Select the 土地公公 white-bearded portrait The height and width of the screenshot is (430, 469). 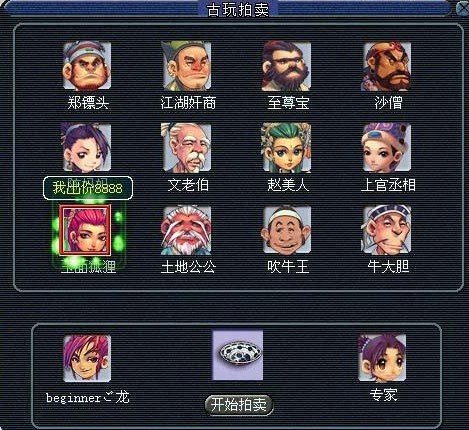click(x=187, y=230)
